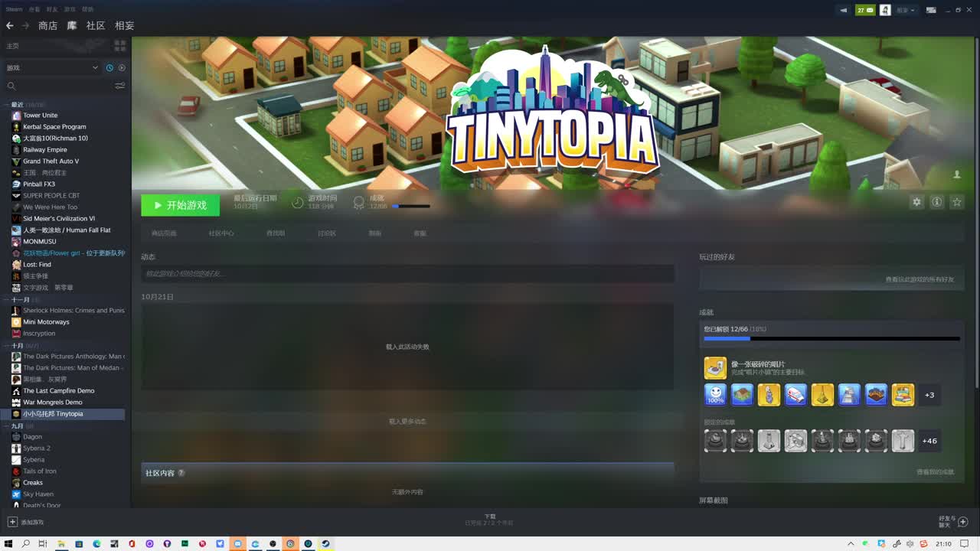Go back with the left arrow
This screenshot has height=551, width=980.
point(10,25)
